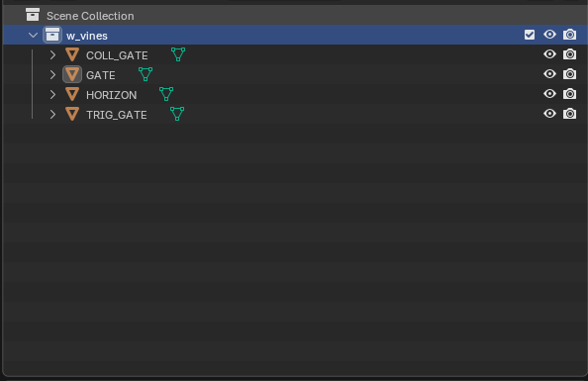The width and height of the screenshot is (588, 381).
Task: Click the Scene Collection archive icon
Action: click(x=33, y=15)
